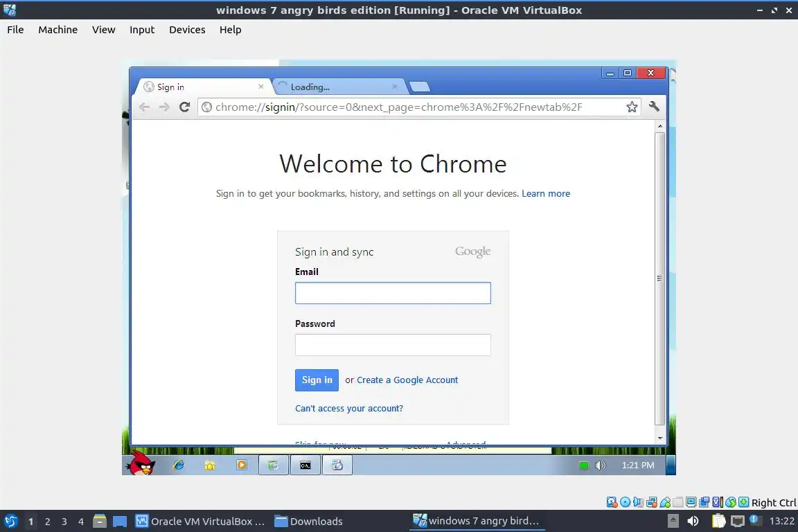Image resolution: width=798 pixels, height=532 pixels.
Task: Click VirtualBox recording status indicator
Action: tap(704, 502)
